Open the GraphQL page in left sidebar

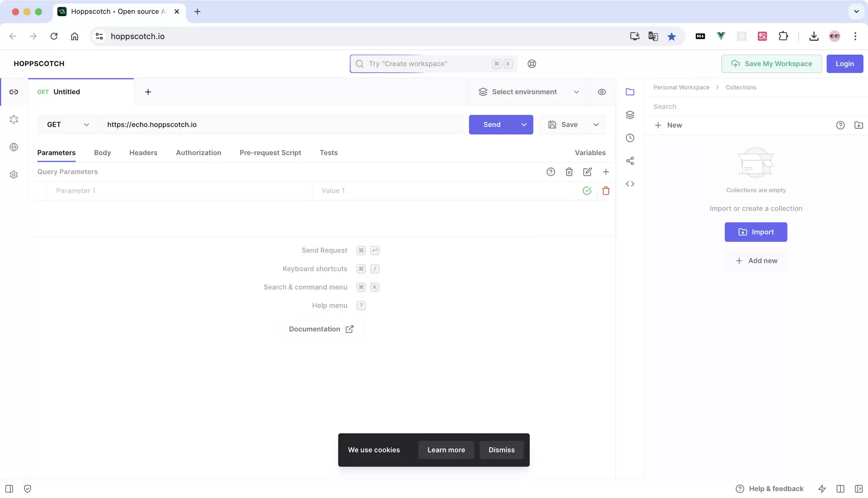point(14,119)
